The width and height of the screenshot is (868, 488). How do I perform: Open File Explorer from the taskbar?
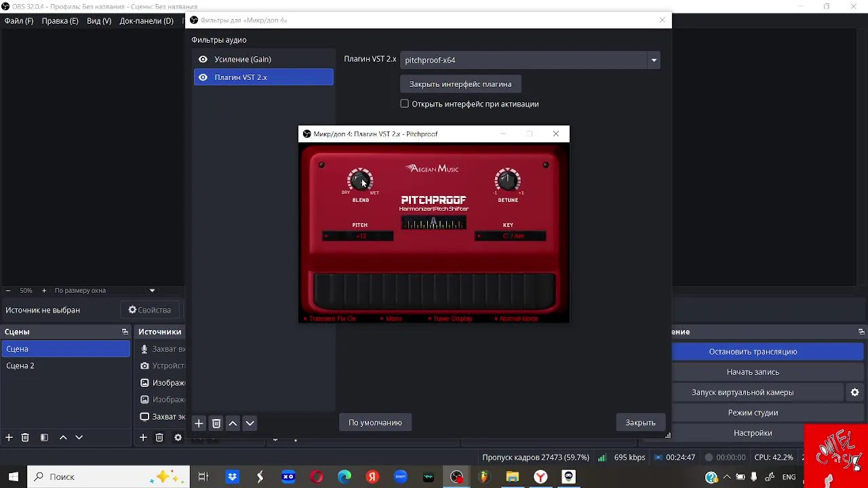(512, 477)
